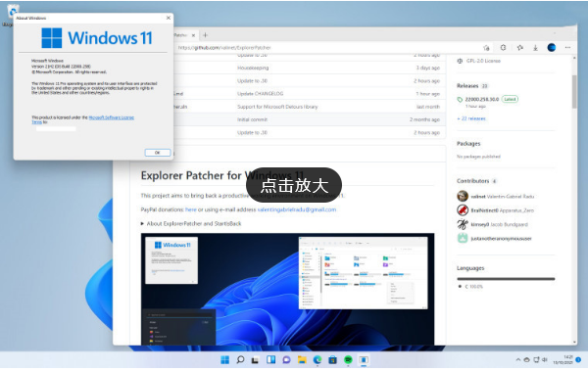Open the Contributors heading

[473, 181]
